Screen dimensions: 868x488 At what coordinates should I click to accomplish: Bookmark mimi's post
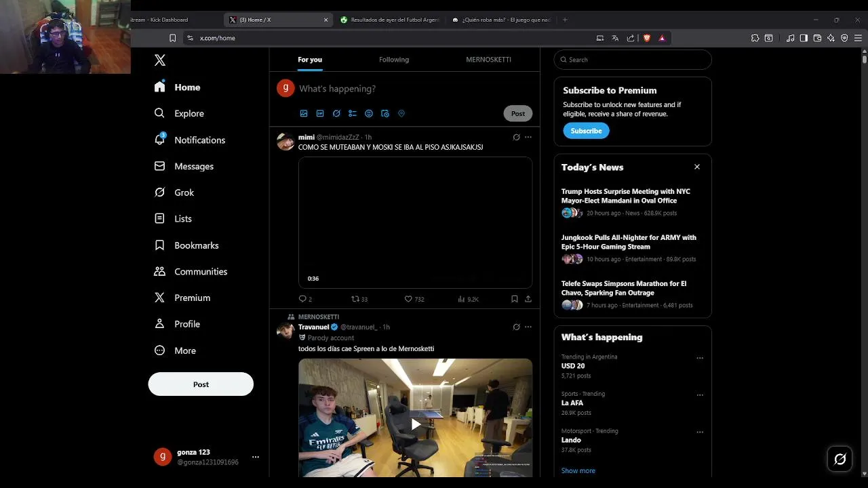coord(514,299)
